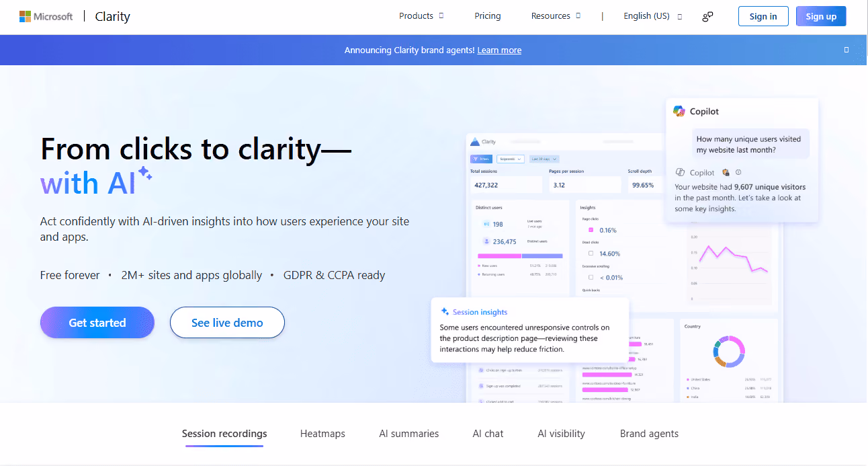This screenshot has width=868, height=466.
Task: Click the "Insights" card title in the preview
Action: point(588,208)
